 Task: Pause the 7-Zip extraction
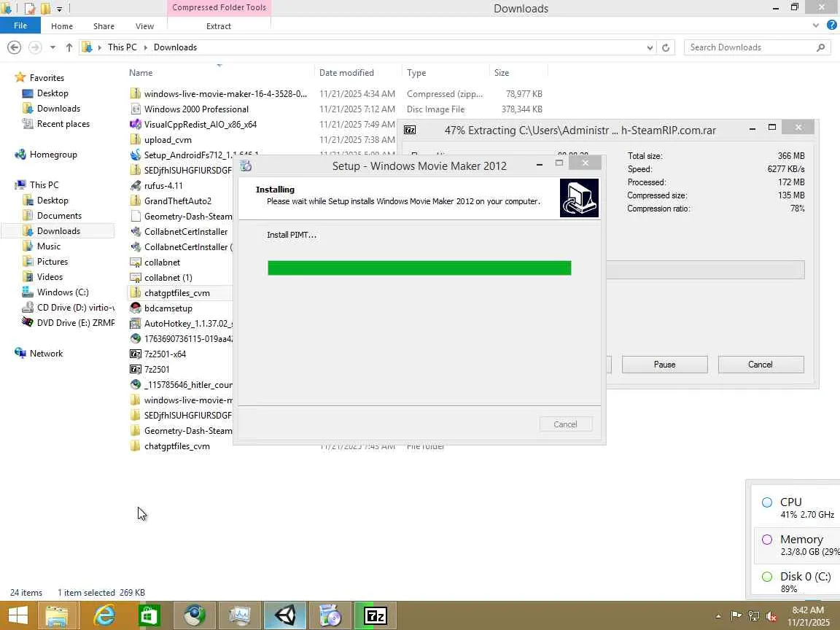click(x=664, y=365)
